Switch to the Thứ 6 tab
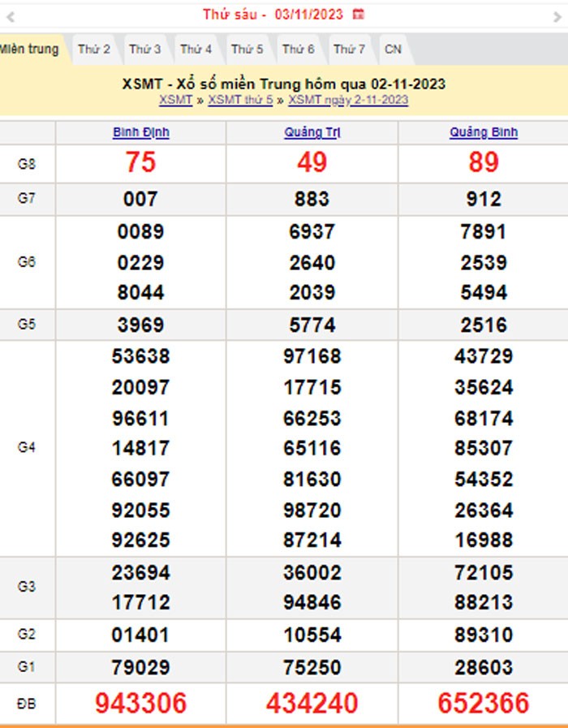The width and height of the screenshot is (568, 728). [299, 50]
